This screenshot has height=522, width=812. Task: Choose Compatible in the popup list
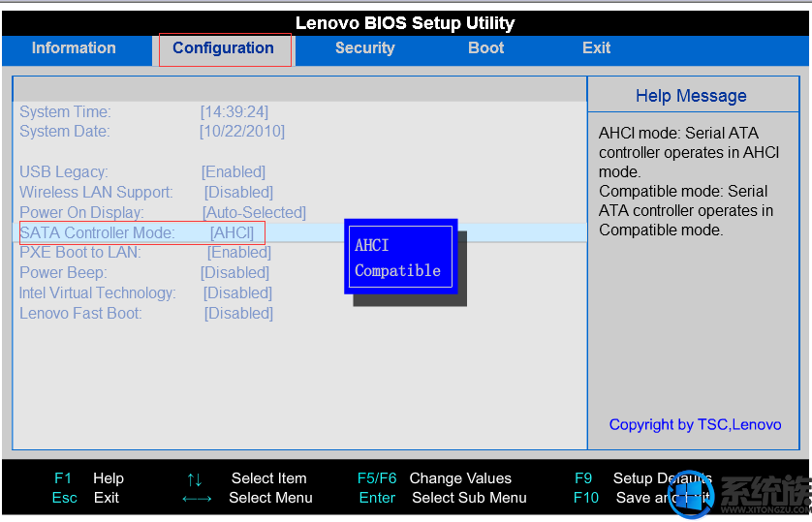point(397,270)
